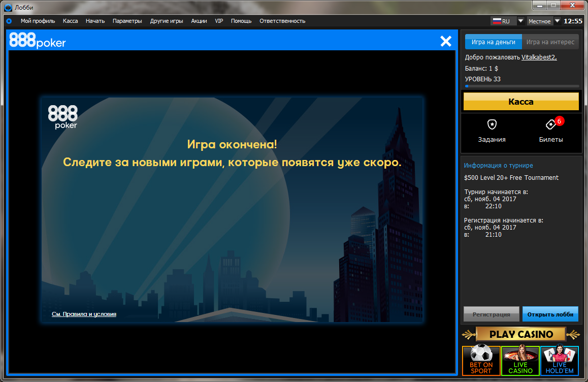Click the Открыть лобби button
Screen dimensions: 588x382
click(x=550, y=314)
